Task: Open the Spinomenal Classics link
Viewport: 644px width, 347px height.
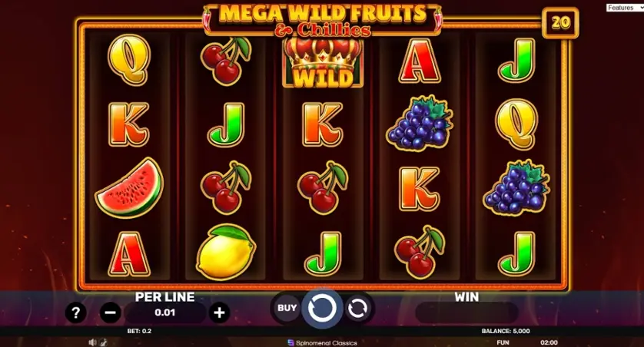Action: coord(323,342)
